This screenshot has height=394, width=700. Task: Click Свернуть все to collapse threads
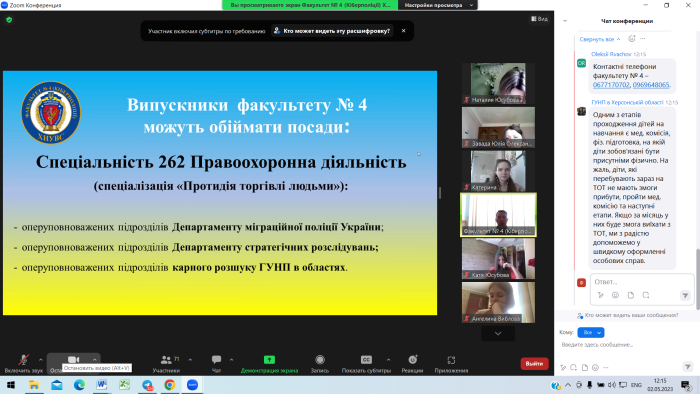point(600,39)
